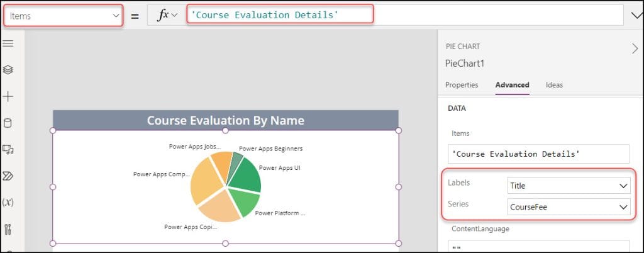Open the Data cylinder icon
Screen dimensions: 644x253
8,123
